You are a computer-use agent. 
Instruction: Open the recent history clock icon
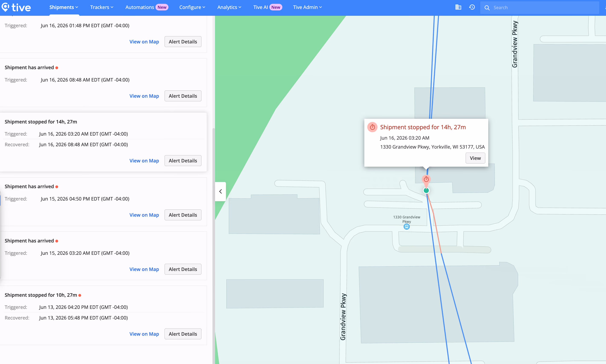[x=472, y=7]
